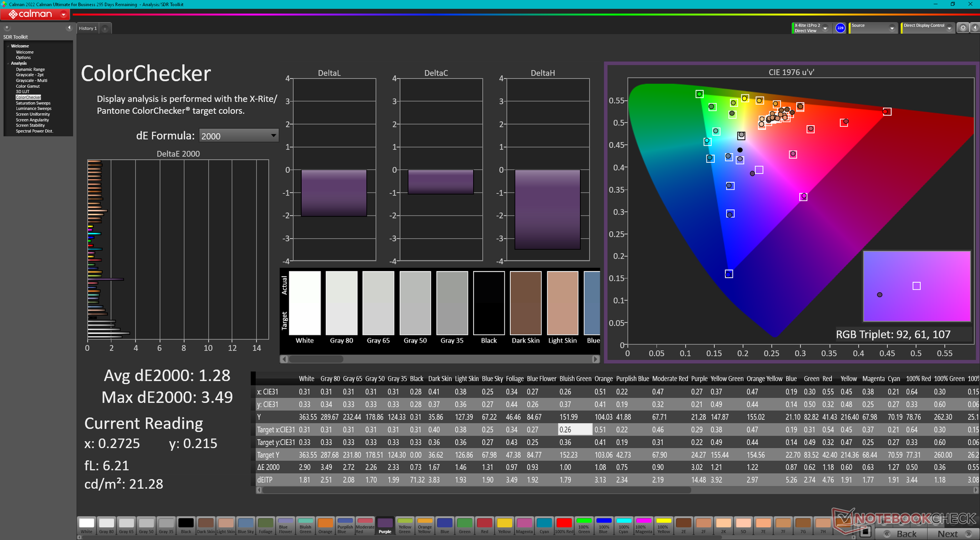Image resolution: width=980 pixels, height=540 pixels.
Task: Select the Light Skin patch button
Action: coord(226,525)
